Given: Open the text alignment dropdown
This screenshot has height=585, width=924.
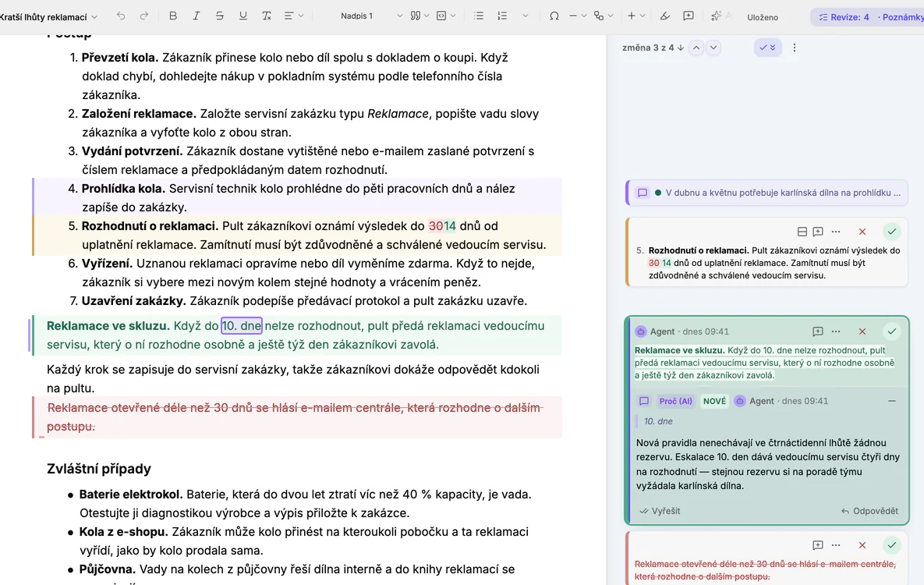Looking at the screenshot, I should (293, 16).
